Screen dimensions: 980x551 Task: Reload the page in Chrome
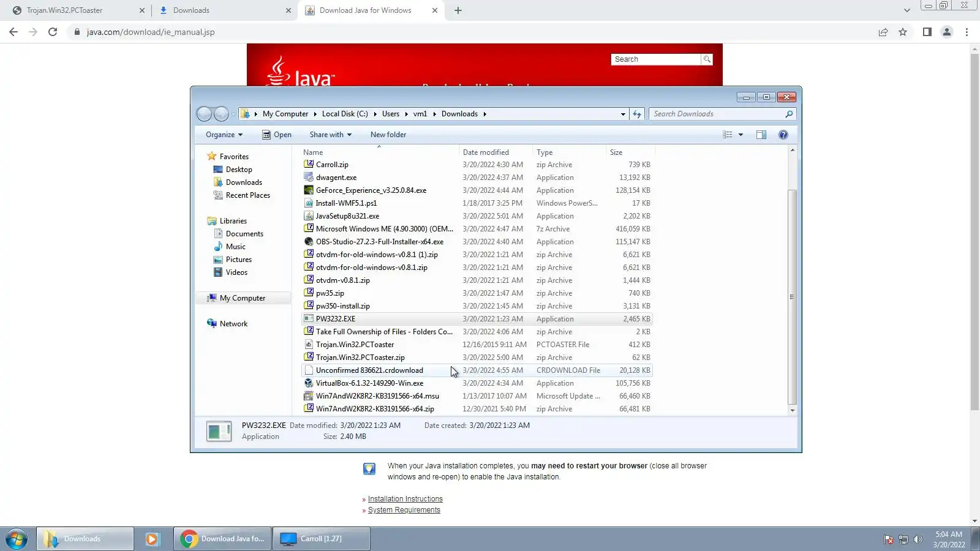point(53,32)
